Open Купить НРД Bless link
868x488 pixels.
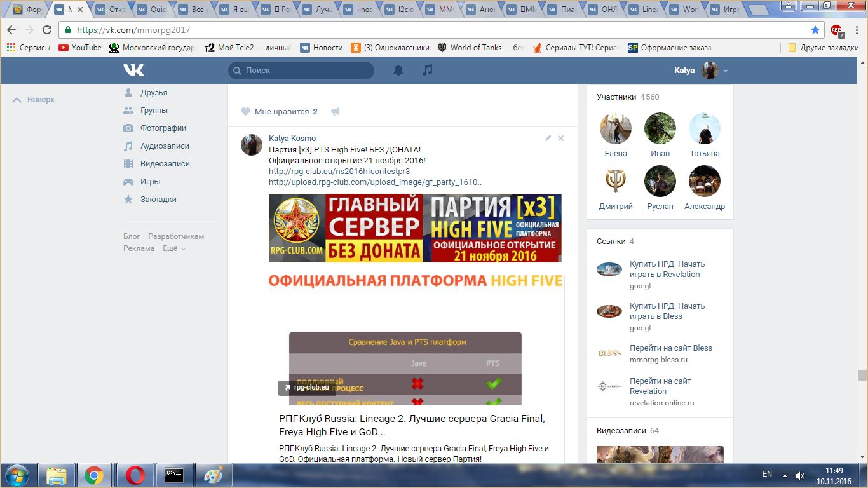coord(667,311)
